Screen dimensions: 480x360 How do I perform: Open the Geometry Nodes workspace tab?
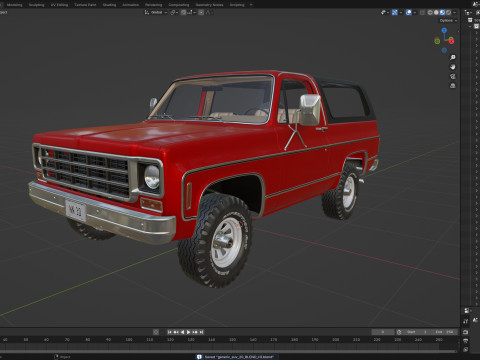(x=209, y=5)
